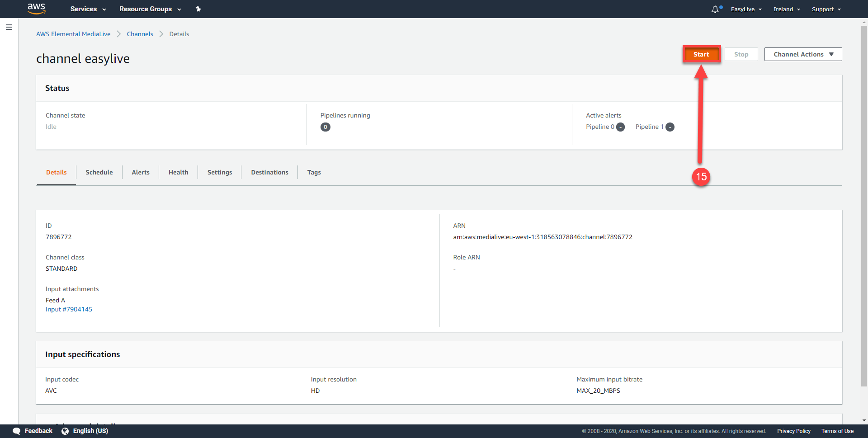The image size is (868, 438).
Task: Click the pin shortcuts icon
Action: click(x=198, y=9)
